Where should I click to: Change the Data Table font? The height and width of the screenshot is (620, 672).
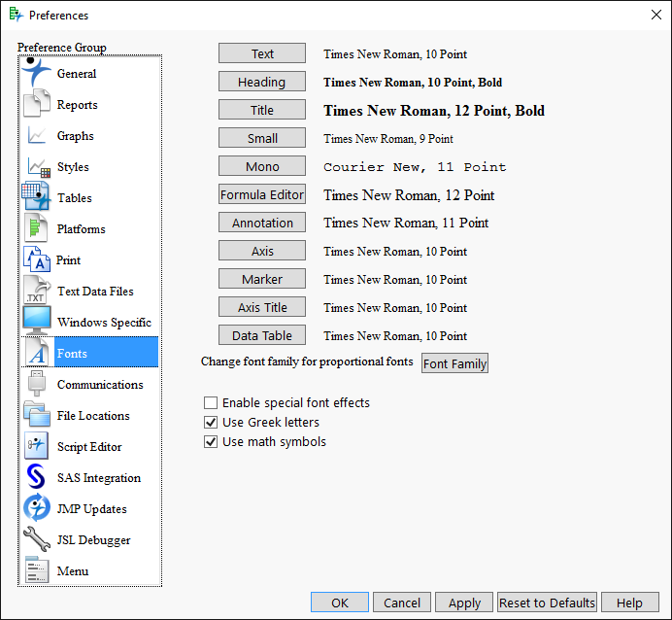click(x=262, y=335)
